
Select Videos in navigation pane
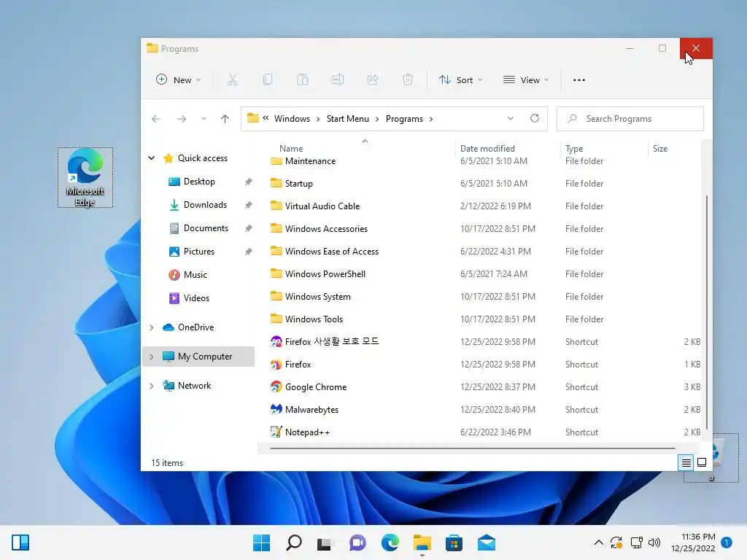pos(196,298)
